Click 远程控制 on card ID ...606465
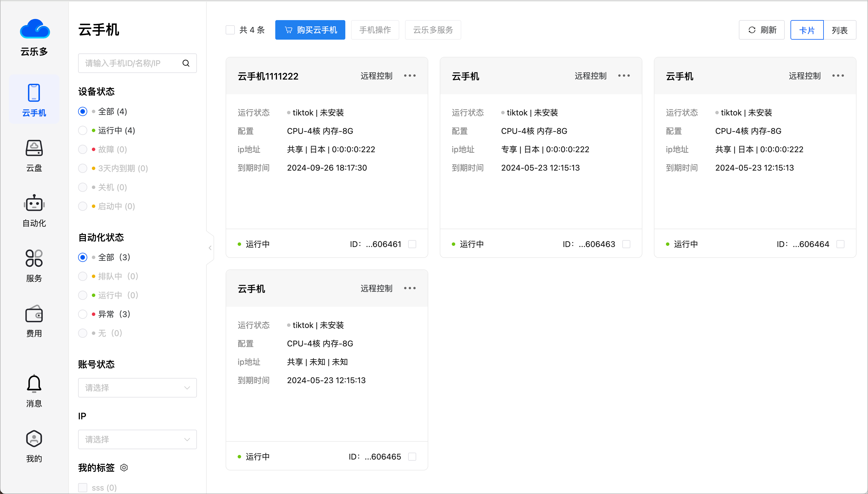 pyautogui.click(x=376, y=288)
